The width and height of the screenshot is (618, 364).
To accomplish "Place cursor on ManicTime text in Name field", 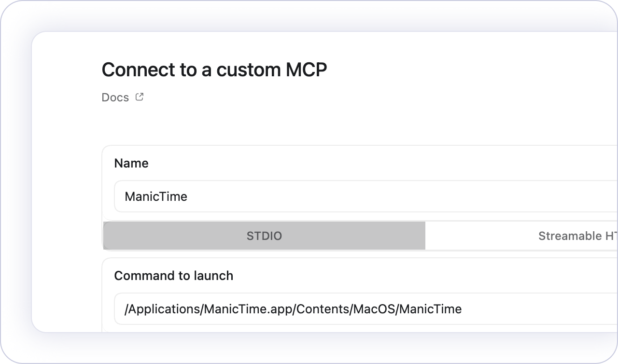I will (x=156, y=196).
